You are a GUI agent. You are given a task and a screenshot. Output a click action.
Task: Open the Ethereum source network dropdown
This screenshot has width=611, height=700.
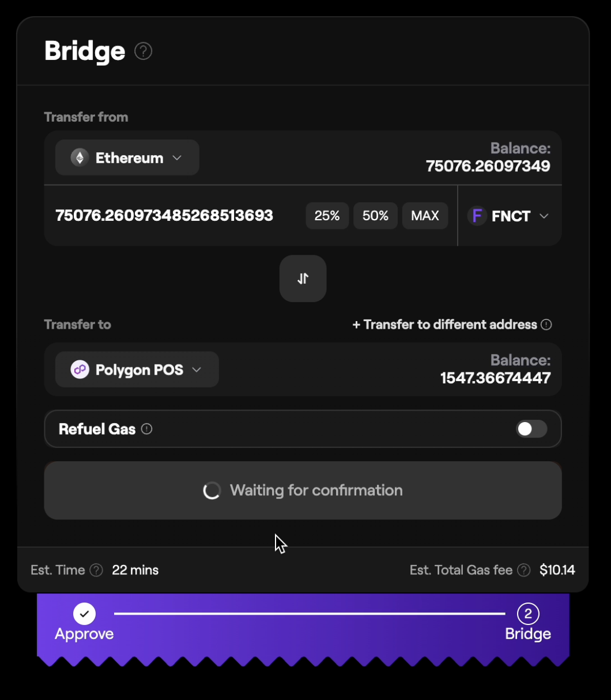[x=127, y=158]
